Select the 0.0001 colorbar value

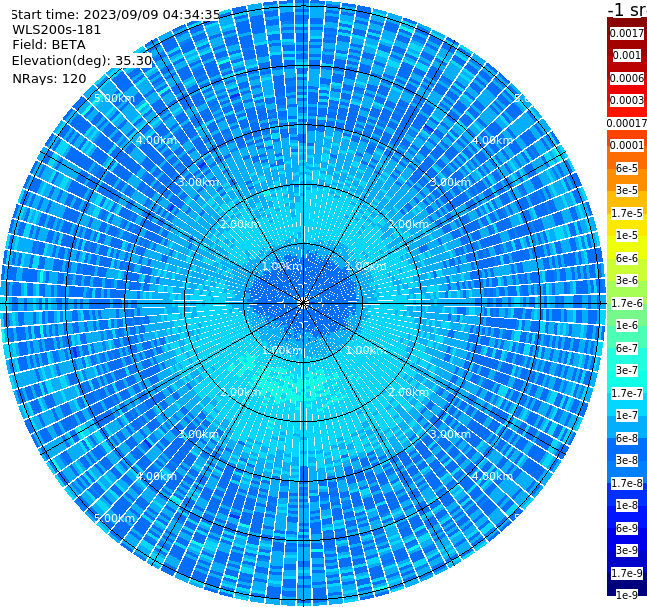627,145
